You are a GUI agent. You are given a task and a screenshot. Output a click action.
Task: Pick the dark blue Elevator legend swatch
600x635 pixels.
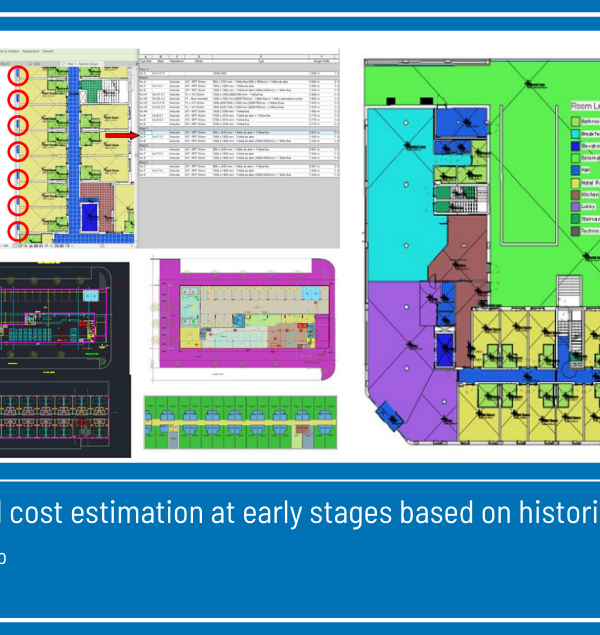pyautogui.click(x=576, y=145)
